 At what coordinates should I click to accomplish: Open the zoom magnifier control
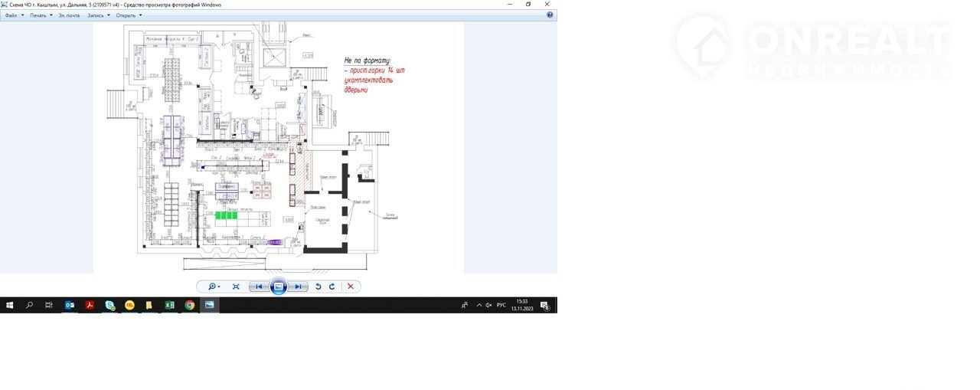[x=213, y=287]
